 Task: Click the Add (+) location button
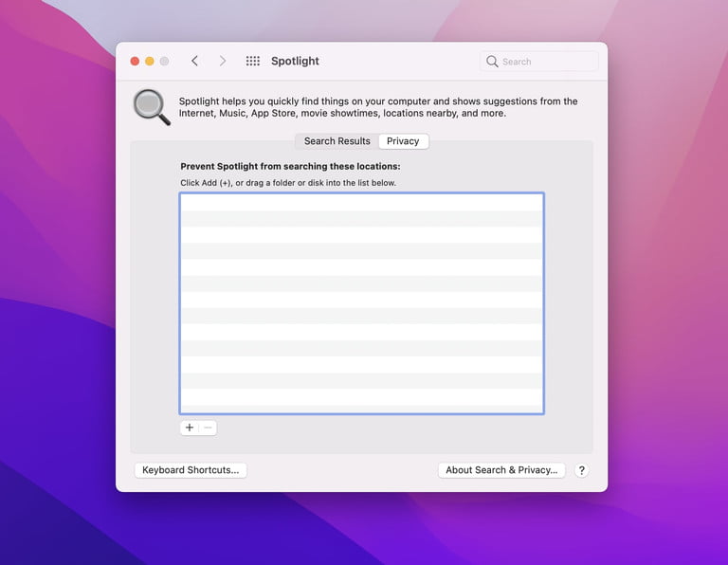[x=190, y=428]
